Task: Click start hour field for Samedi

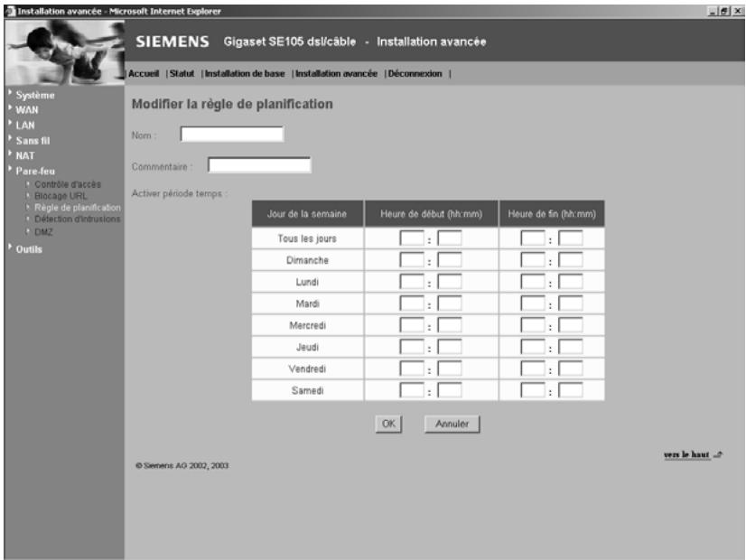Action: 412,390
